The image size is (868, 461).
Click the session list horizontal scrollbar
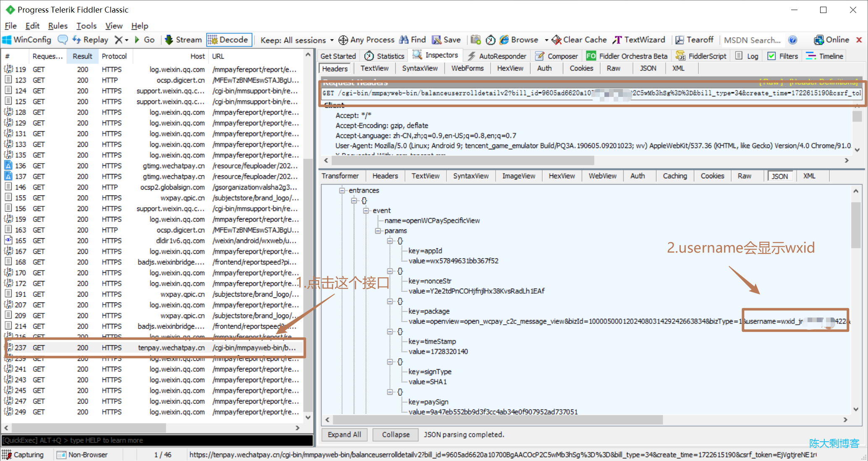[89, 428]
